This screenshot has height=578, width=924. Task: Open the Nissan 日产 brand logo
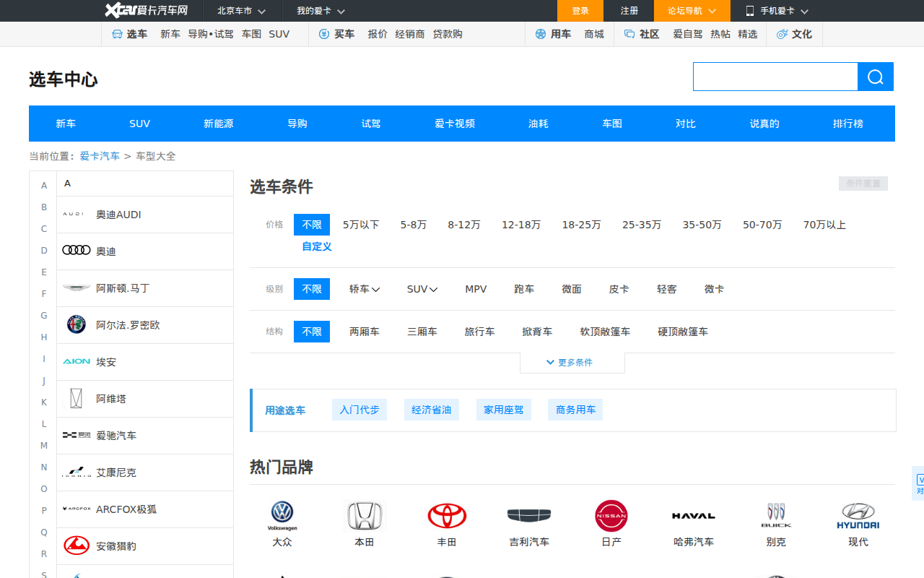(611, 516)
